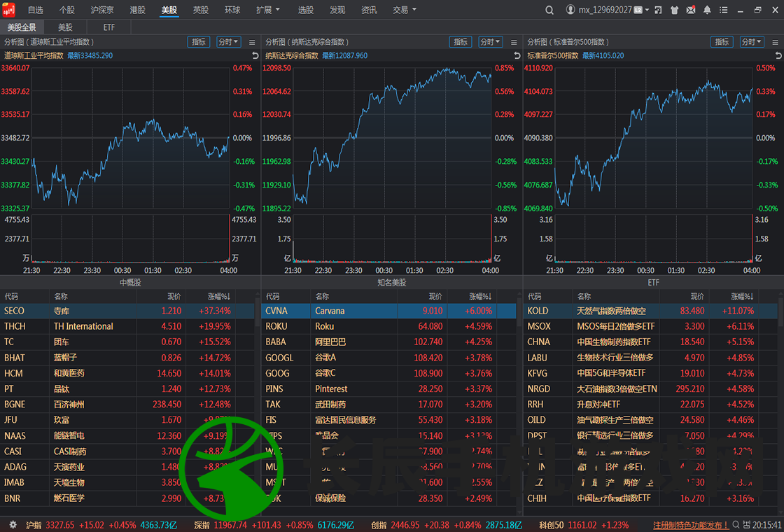Go to the 个股 menu
Screen dimensions: 784x532
pos(67,10)
